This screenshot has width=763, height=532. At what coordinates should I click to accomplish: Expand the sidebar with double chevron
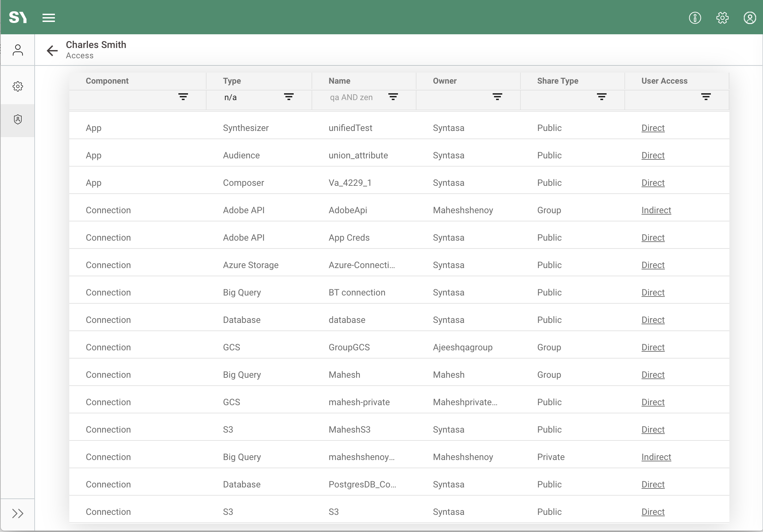click(18, 513)
